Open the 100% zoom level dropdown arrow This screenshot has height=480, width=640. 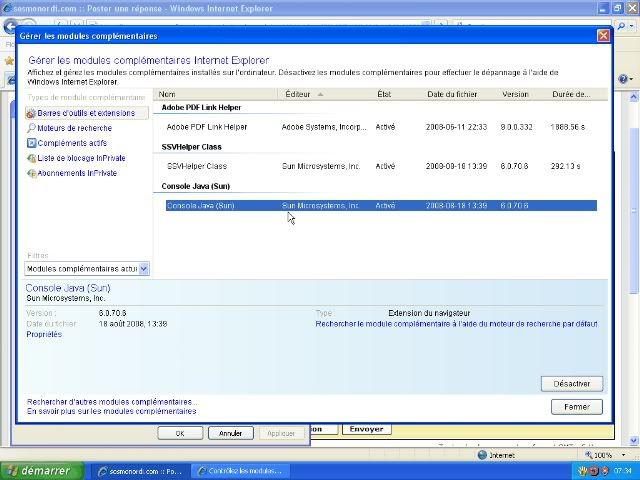[623, 455]
